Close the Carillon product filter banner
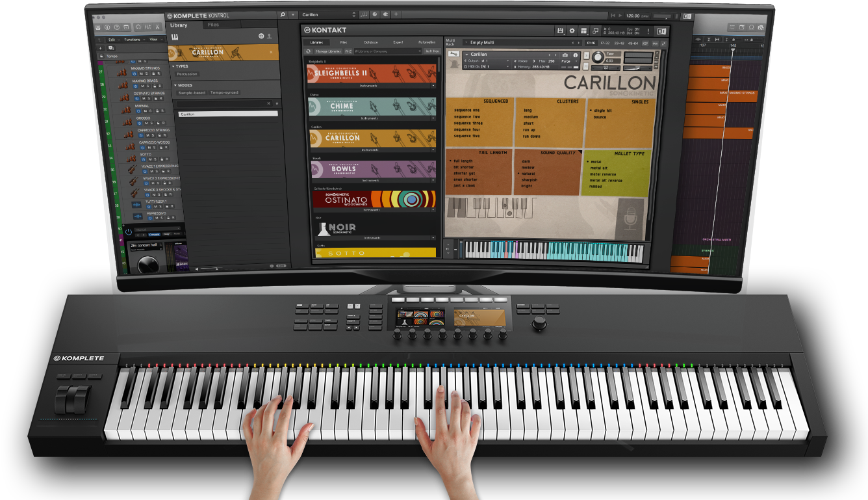This screenshot has height=500, width=868. pos(271,52)
